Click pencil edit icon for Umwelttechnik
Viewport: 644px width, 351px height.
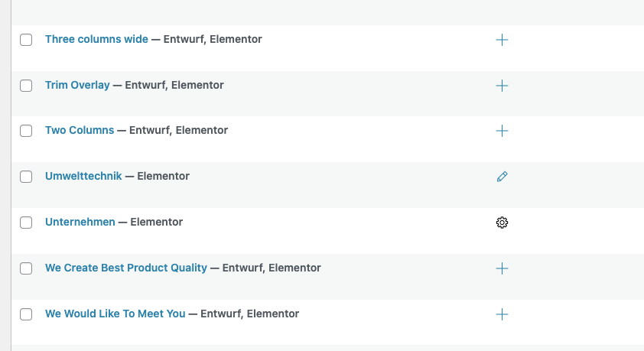point(502,177)
